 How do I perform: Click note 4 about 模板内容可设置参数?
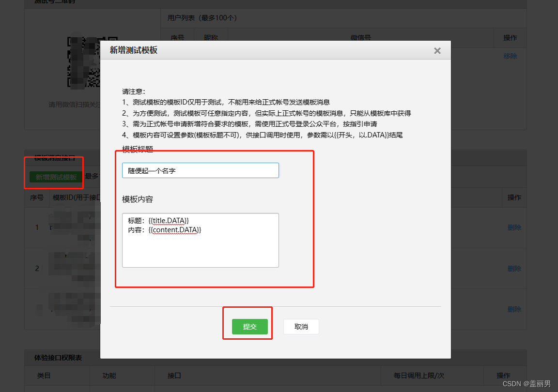pos(262,135)
